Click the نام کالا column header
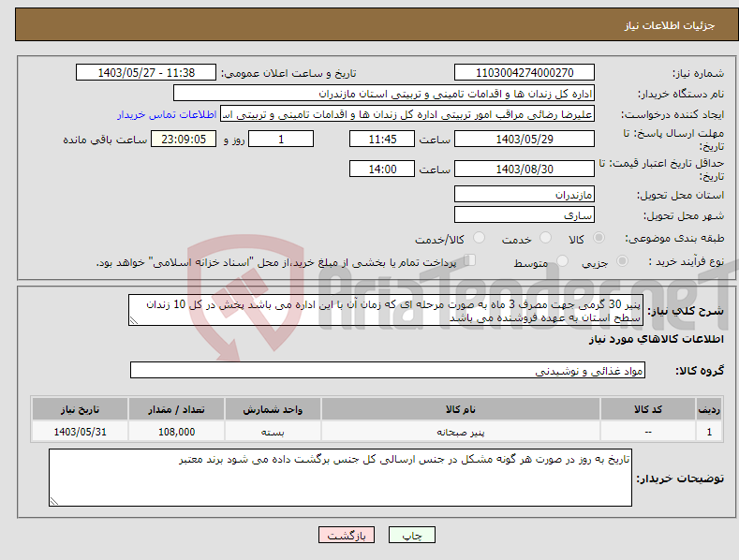 click(x=461, y=409)
